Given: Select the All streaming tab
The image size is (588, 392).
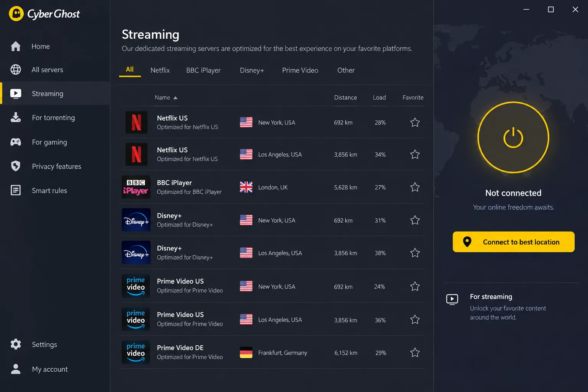Looking at the screenshot, I should (x=130, y=70).
